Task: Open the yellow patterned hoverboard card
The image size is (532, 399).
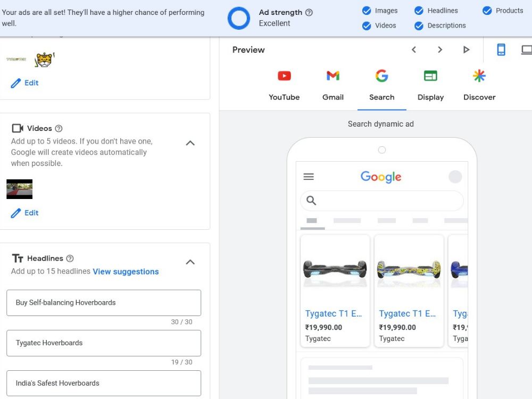Action: 409,291
